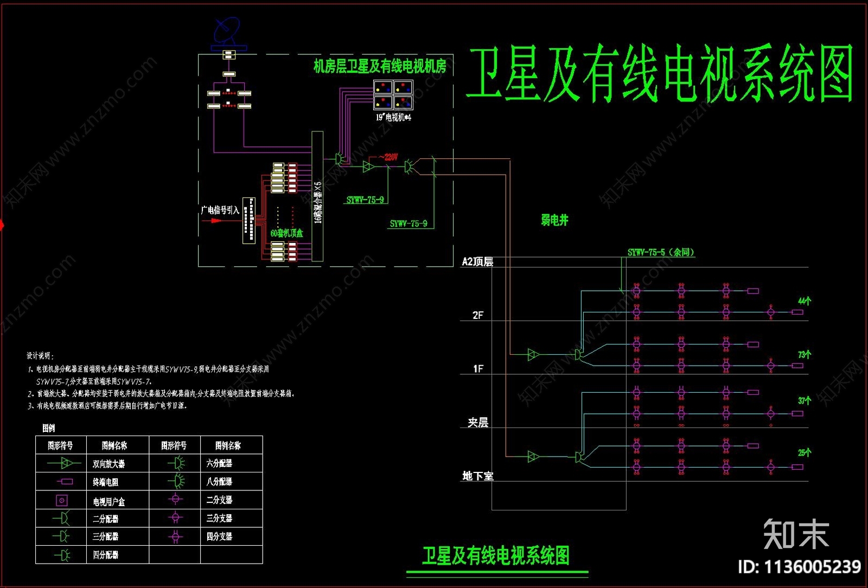Click the SYWV-75-5 (余同) cable label
This screenshot has height=588, width=868.
(661, 252)
